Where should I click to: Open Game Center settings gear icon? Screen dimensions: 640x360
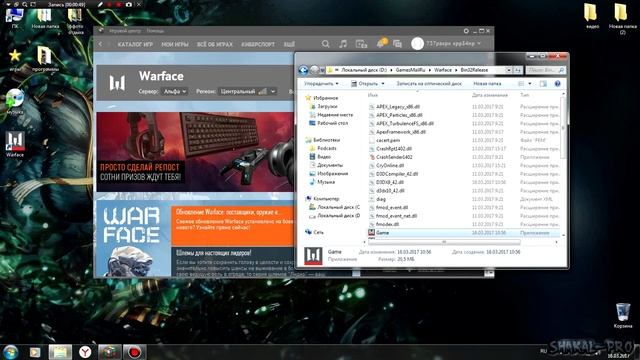tap(466, 31)
